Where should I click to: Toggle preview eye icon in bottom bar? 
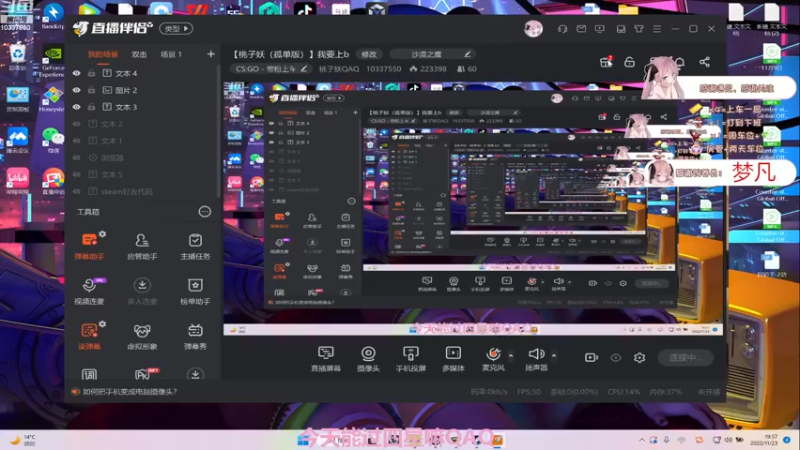616,358
